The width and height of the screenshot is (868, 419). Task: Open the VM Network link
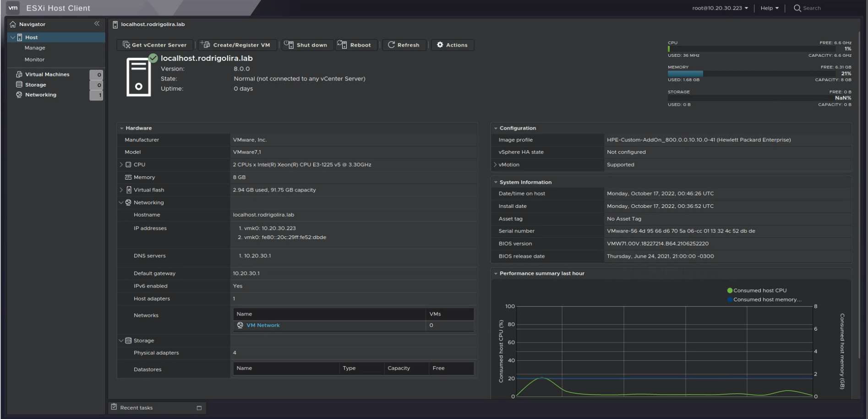(x=262, y=326)
